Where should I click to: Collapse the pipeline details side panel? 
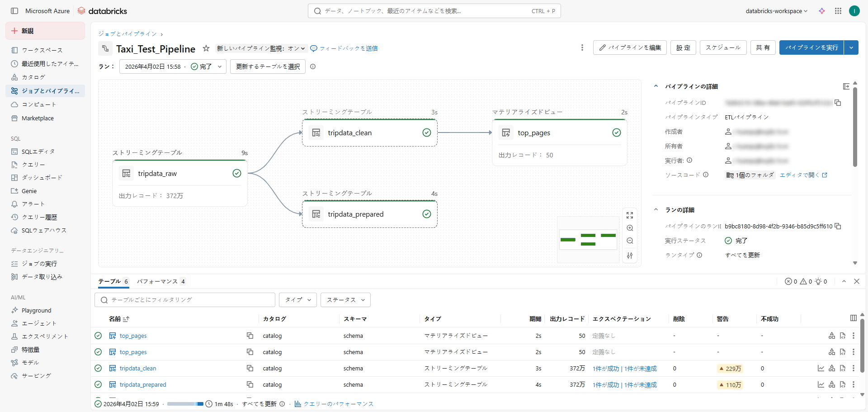click(x=846, y=86)
